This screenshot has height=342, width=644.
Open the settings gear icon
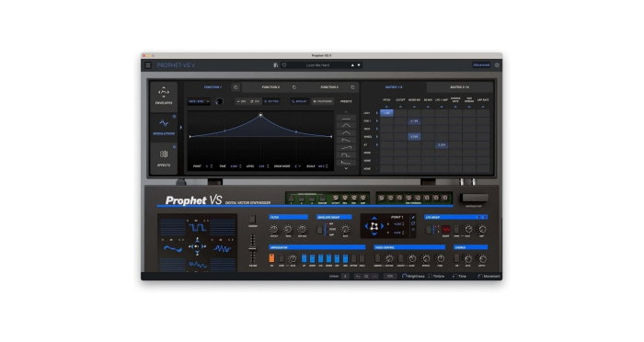[497, 65]
